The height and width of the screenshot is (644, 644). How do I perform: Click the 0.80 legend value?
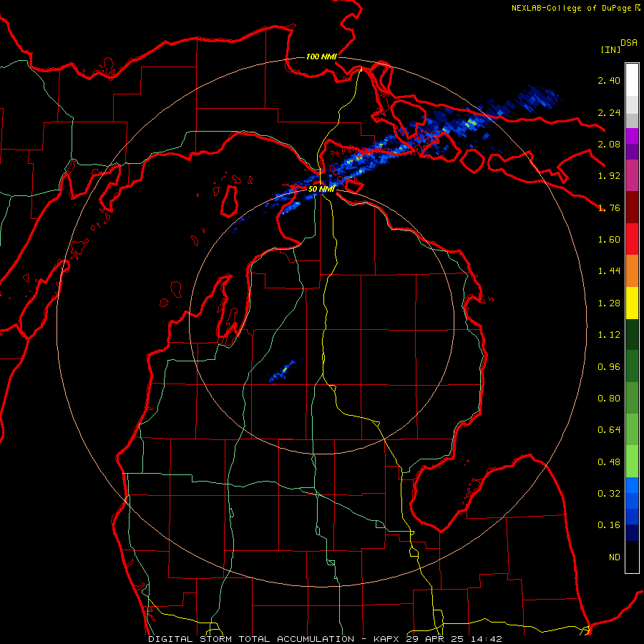click(x=609, y=399)
